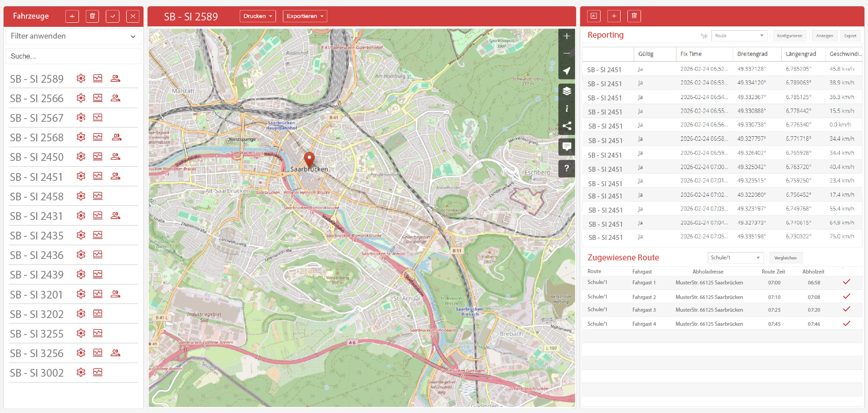868x413 pixels.
Task: Zoom out on the map
Action: click(x=567, y=53)
